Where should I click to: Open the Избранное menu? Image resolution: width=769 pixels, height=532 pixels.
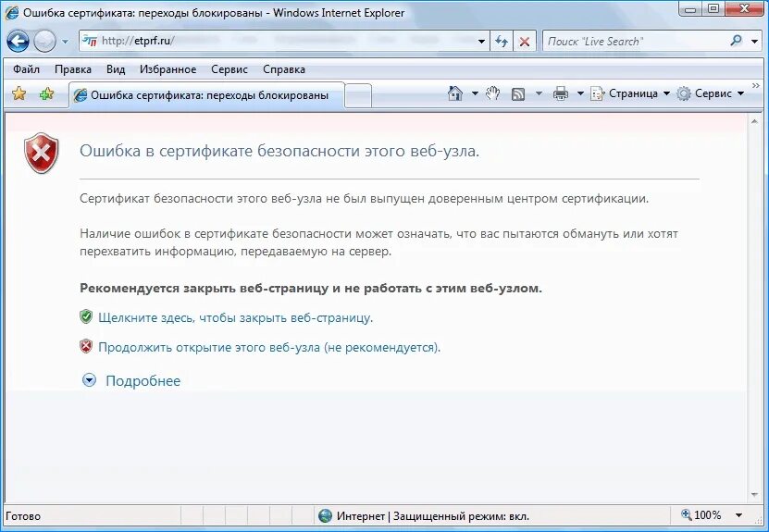click(167, 69)
